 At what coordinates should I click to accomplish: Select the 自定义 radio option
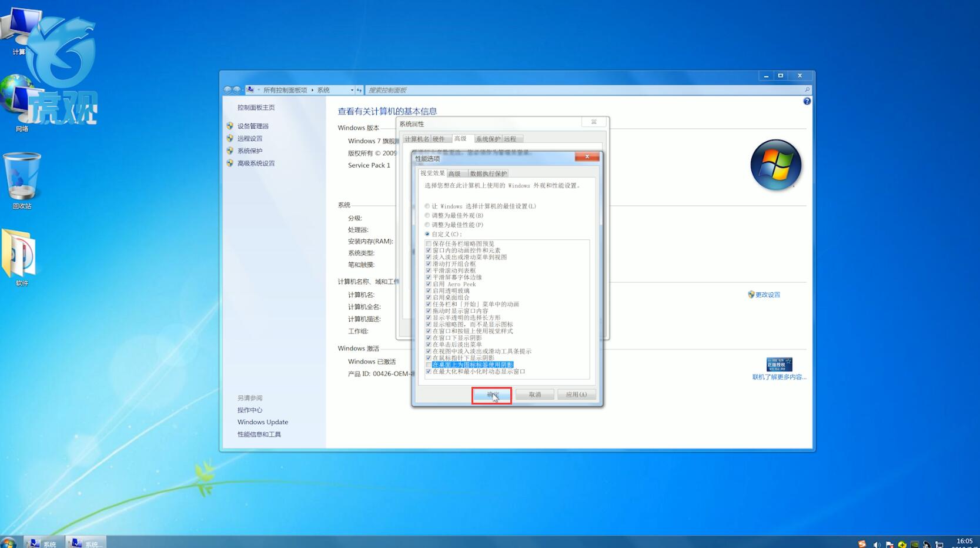pos(427,234)
